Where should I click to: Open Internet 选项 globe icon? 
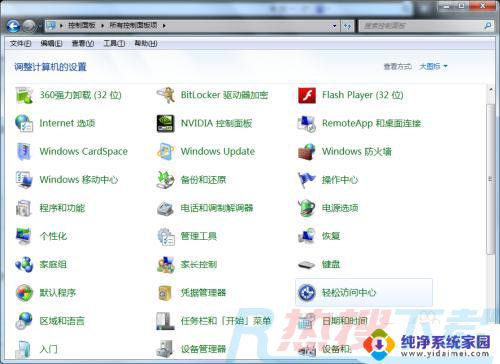[x=24, y=123]
